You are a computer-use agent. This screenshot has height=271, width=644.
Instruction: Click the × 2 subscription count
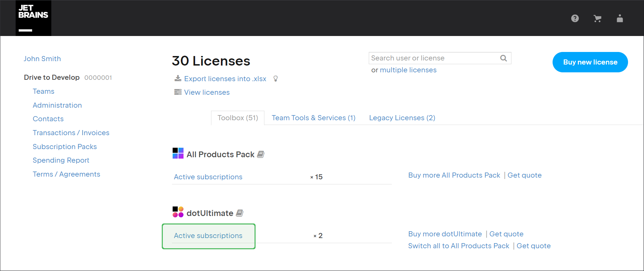[318, 236]
